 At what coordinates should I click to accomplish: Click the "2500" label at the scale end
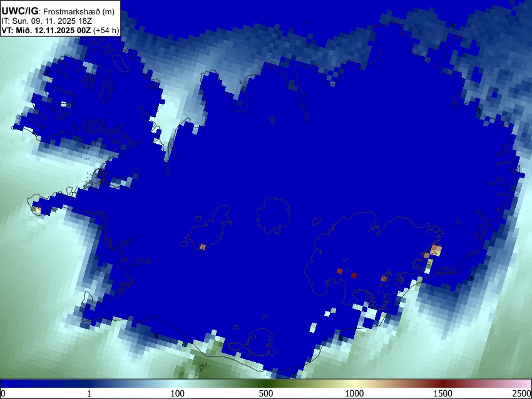pos(522,393)
